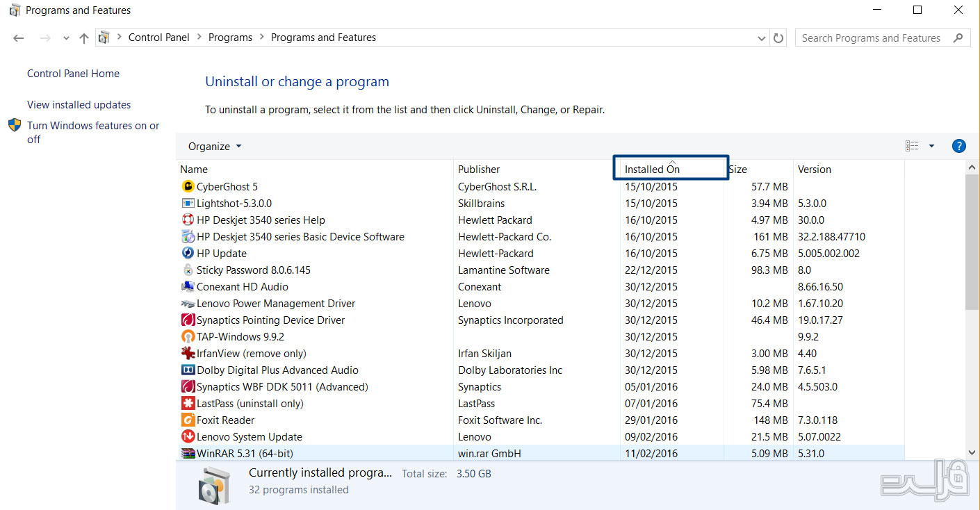Click the Synaptics Pointing Device Driver icon
This screenshot has width=980, height=510.
tap(188, 320)
